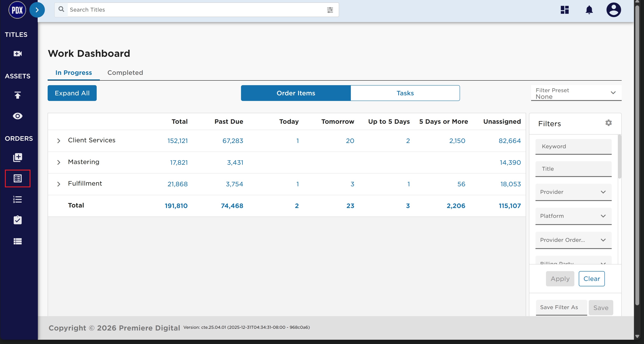
Task: Select the Tasks view
Action: [x=405, y=93]
